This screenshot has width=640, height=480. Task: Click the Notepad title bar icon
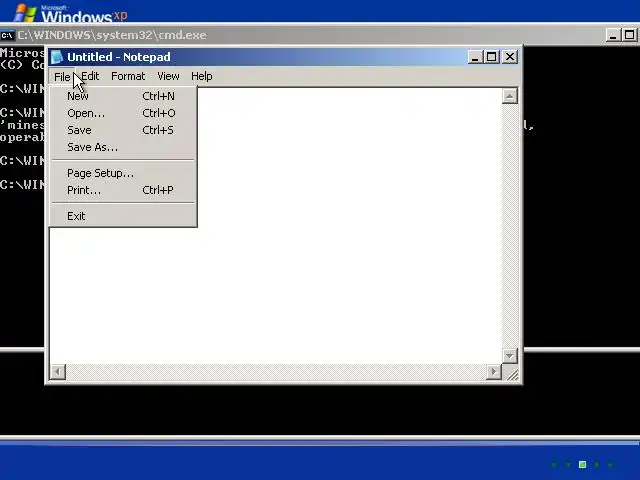pos(57,57)
